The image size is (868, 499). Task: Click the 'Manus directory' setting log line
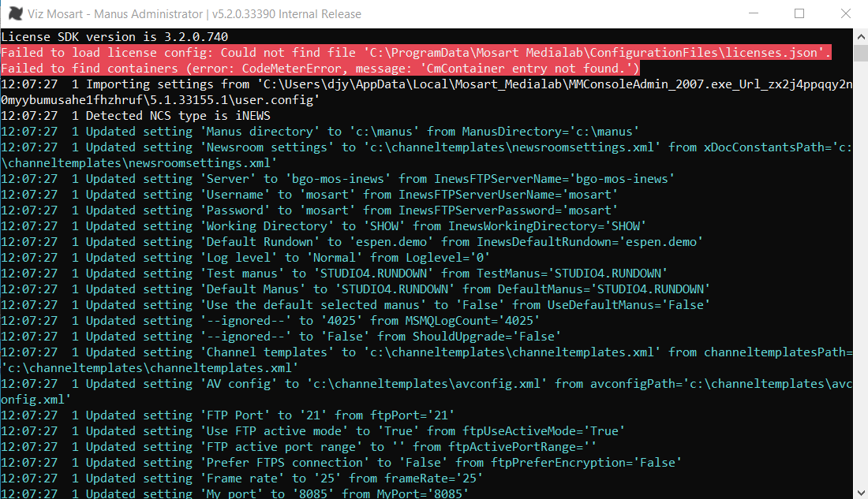tap(320, 132)
